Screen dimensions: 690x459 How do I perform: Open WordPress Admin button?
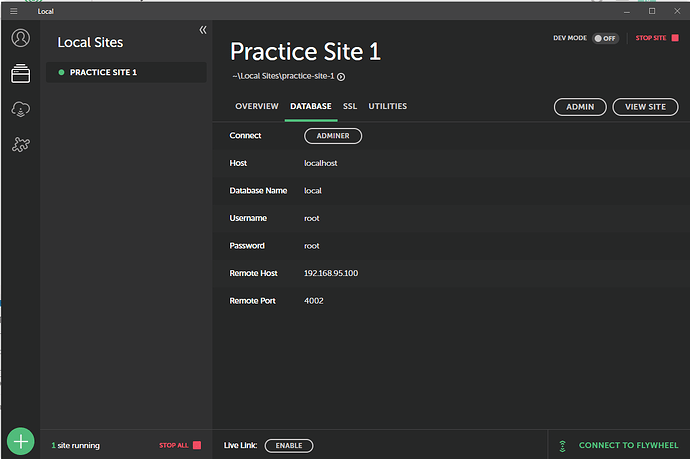pos(580,107)
